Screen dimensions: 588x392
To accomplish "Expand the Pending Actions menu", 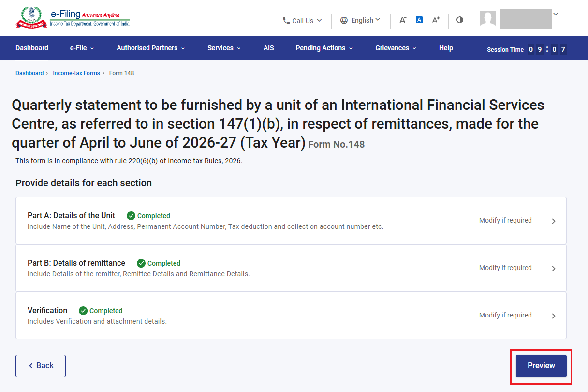I will (324, 48).
